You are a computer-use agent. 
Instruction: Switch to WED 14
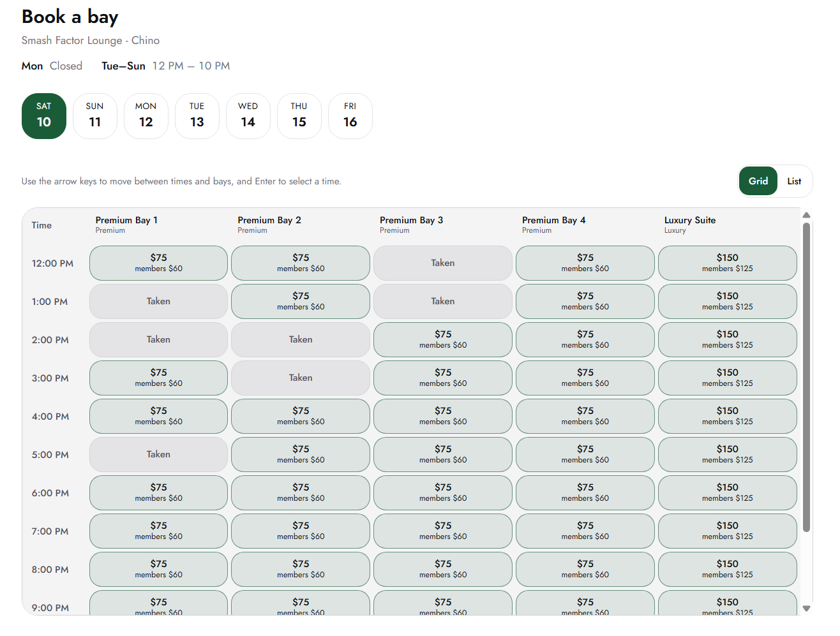tap(248, 116)
